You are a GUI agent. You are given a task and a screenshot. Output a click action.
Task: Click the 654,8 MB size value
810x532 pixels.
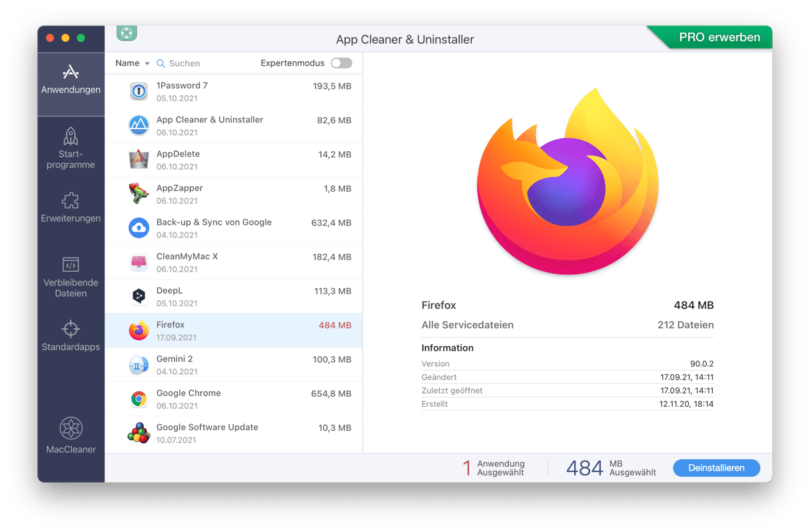pyautogui.click(x=331, y=394)
